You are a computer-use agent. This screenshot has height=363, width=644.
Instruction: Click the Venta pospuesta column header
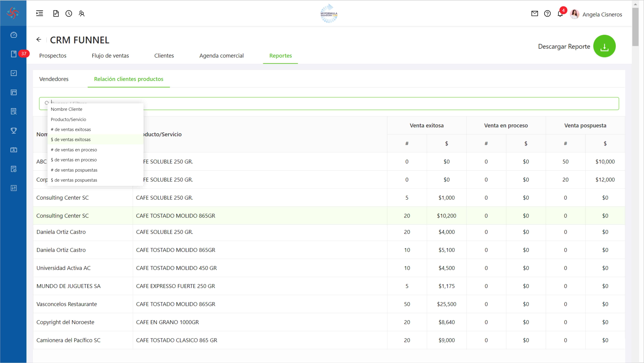coord(585,125)
